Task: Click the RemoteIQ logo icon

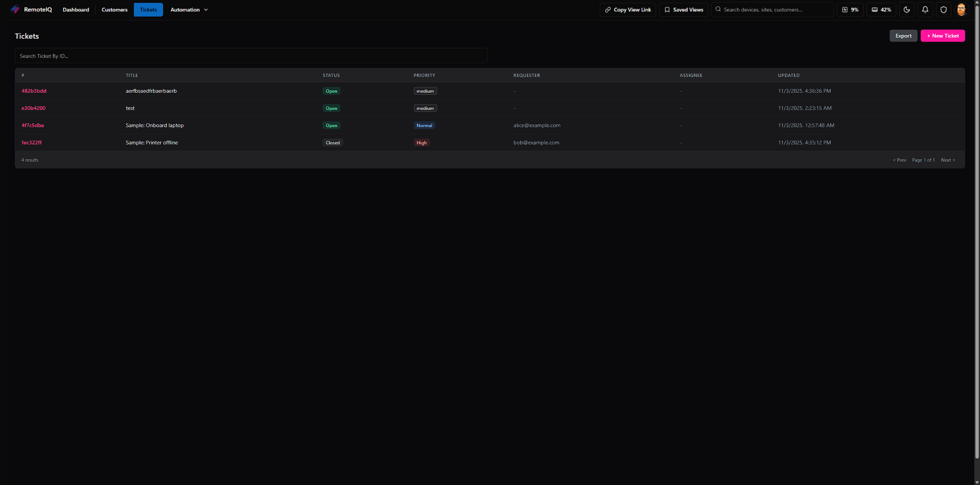Action: pyautogui.click(x=15, y=10)
